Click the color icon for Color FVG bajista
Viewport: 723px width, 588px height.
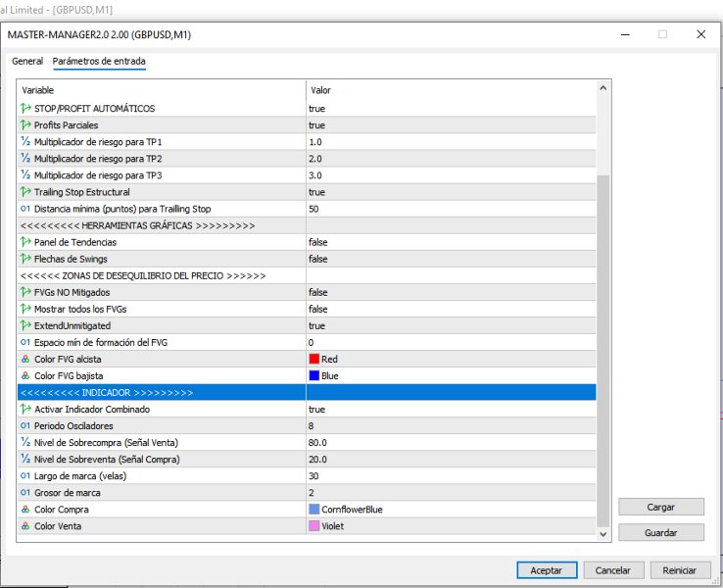pos(25,376)
